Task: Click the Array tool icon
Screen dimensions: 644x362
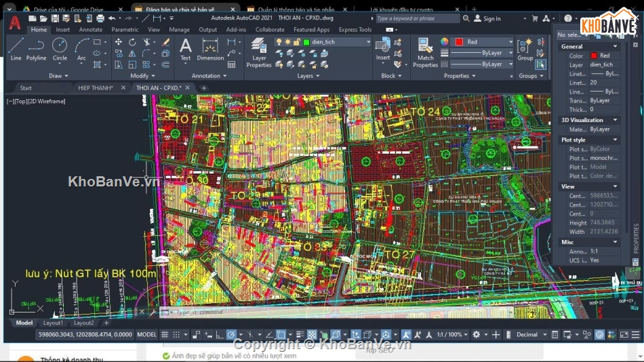Action: pos(146,64)
